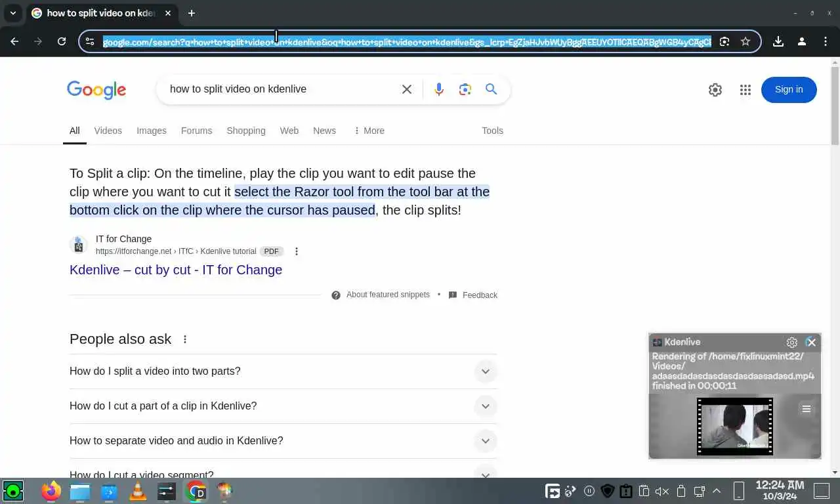
Task: Toggle muted volume in system tray
Action: point(662,491)
